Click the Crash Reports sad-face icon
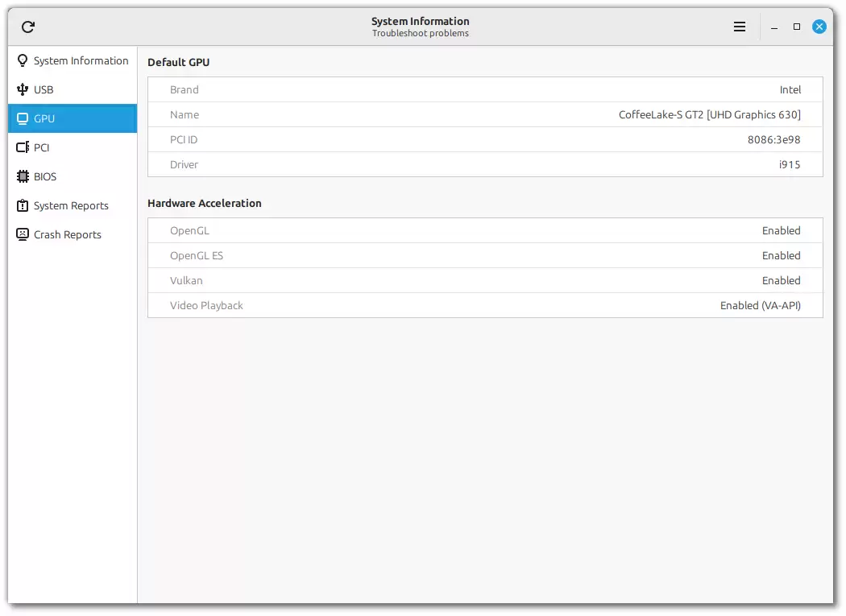Viewport: 846px width, 616px height. [x=23, y=234]
